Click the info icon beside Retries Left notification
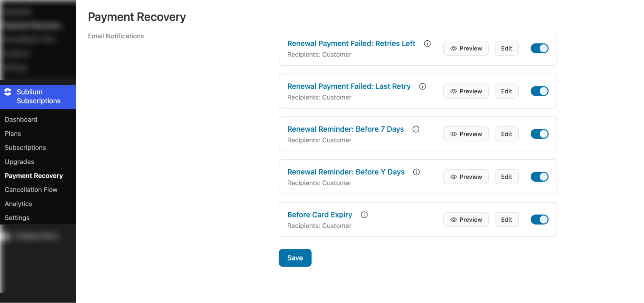 click(x=427, y=44)
